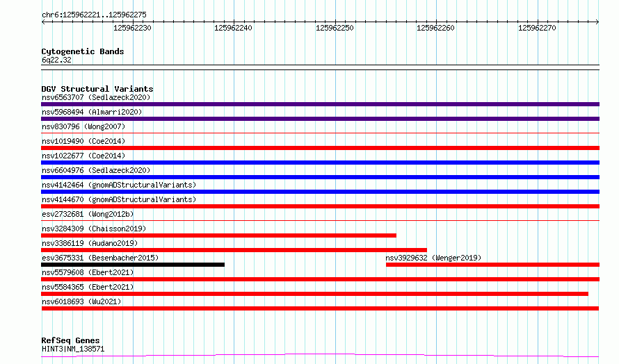Click the purple bar for nsv5968494
The image size is (619, 364).
(x=320, y=119)
